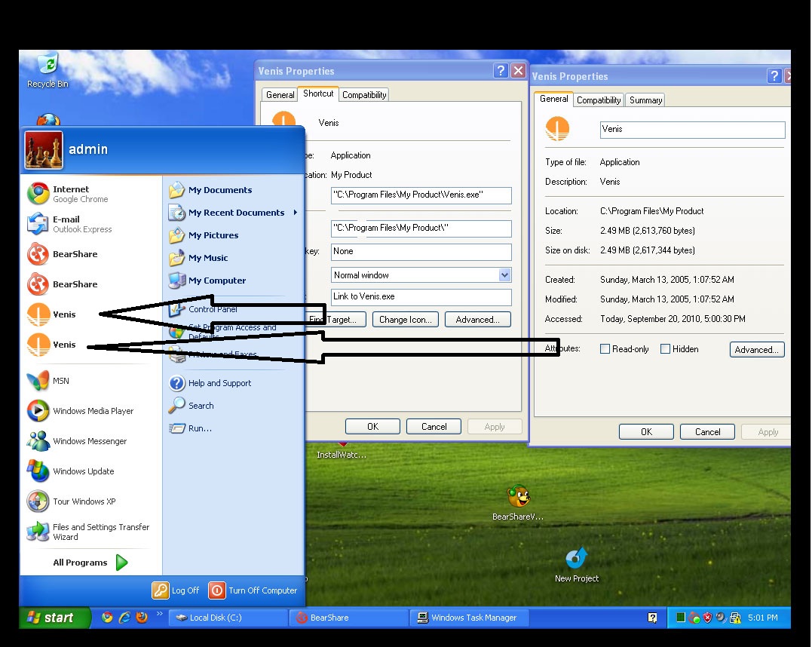Tick the Read-only attribute checkbox

pyautogui.click(x=605, y=349)
